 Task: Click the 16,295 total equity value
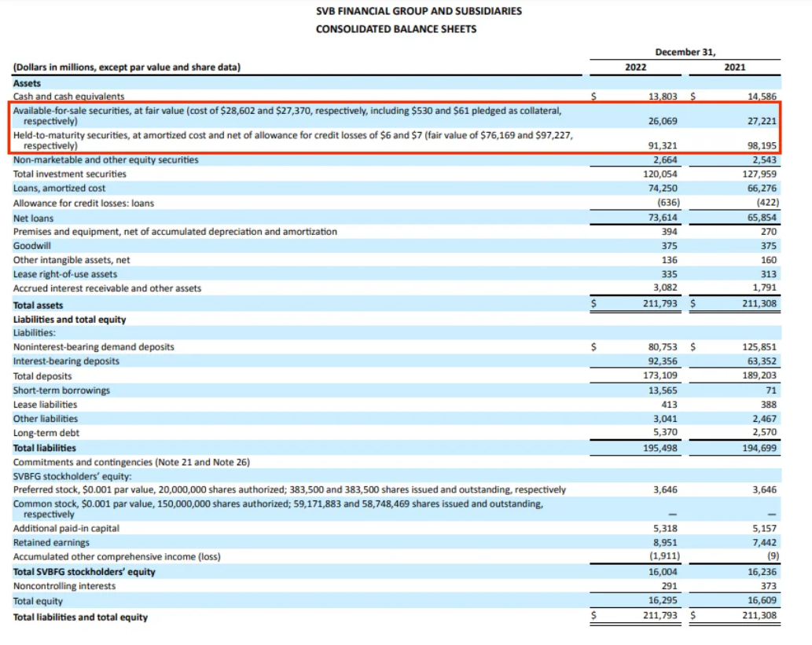663,600
